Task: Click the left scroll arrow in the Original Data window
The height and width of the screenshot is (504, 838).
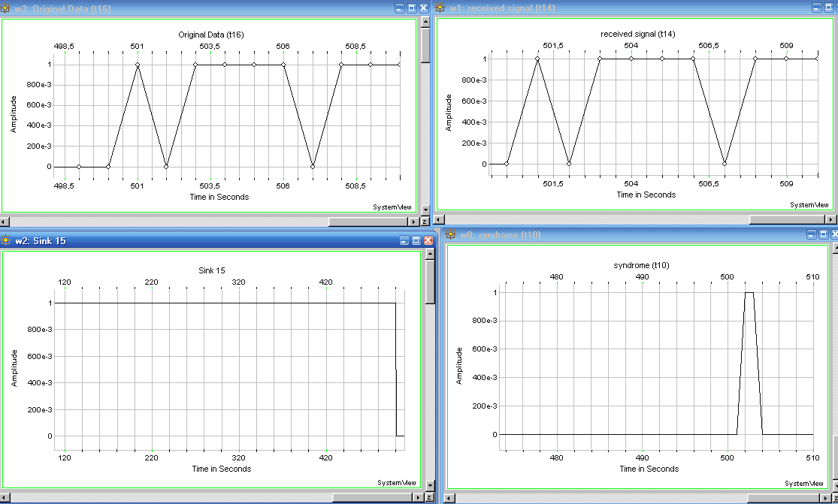Action: [5, 221]
